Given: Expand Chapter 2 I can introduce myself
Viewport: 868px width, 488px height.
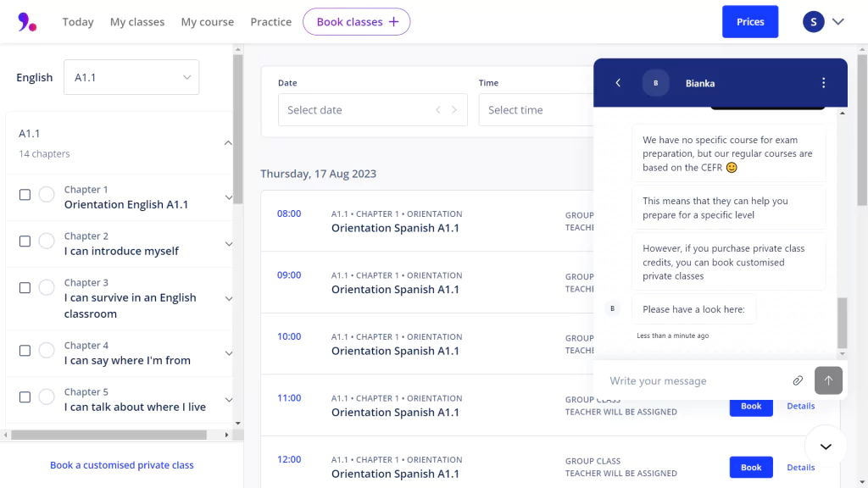Looking at the screenshot, I should point(229,244).
